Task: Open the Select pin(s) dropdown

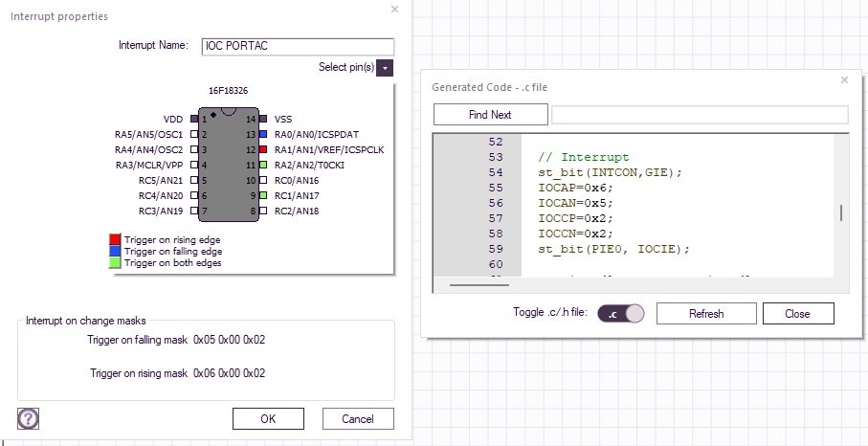Action: click(x=385, y=68)
